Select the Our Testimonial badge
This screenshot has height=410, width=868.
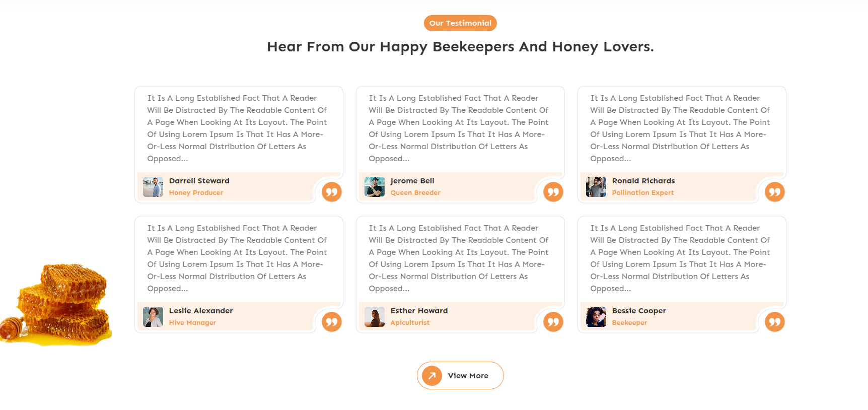click(x=460, y=23)
